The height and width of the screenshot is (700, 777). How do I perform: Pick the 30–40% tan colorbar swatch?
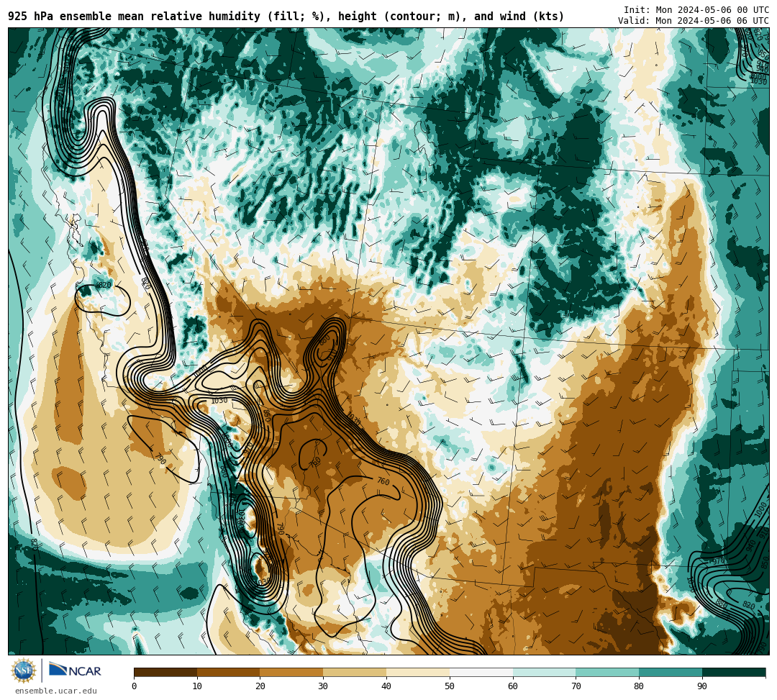355,672
